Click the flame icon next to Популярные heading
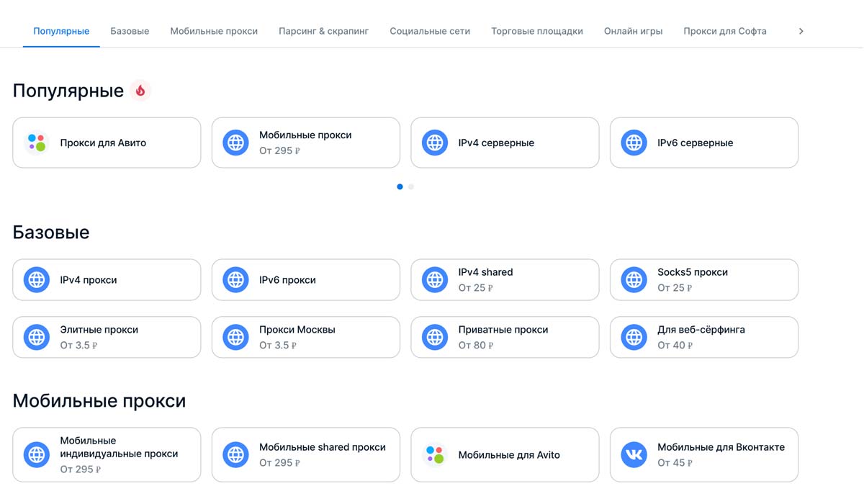This screenshot has width=864, height=504. pyautogui.click(x=140, y=91)
